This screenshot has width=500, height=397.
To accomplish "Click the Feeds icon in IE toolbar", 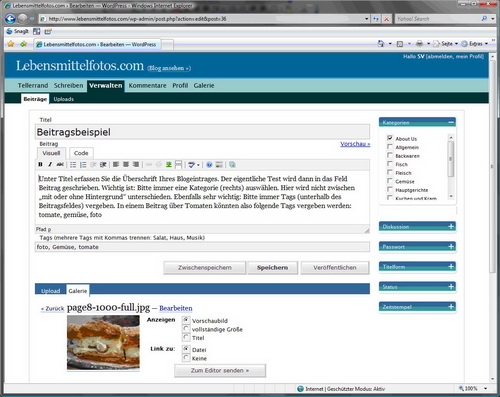I will 400,44.
